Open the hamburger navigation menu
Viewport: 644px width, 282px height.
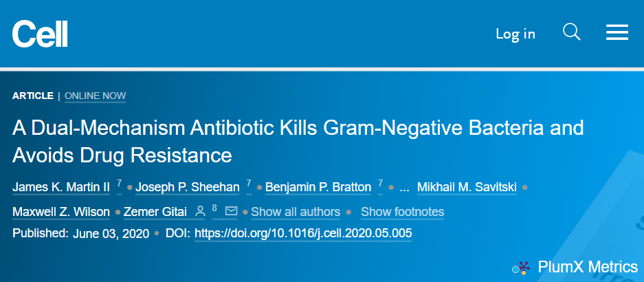click(617, 32)
